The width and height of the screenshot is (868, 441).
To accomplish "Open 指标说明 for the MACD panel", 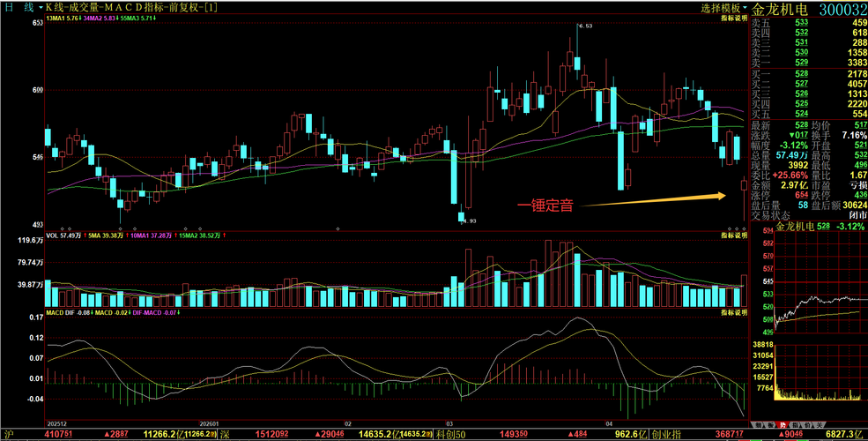I will coord(734,313).
